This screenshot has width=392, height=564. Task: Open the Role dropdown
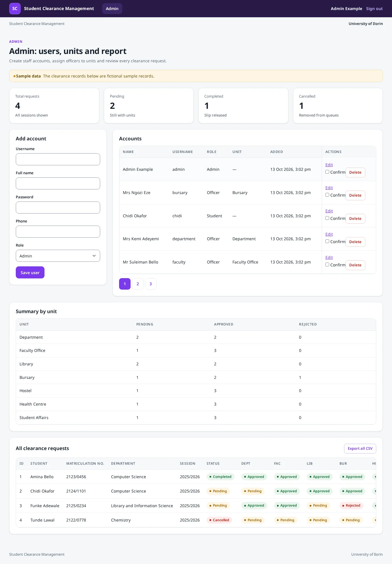coord(58,256)
